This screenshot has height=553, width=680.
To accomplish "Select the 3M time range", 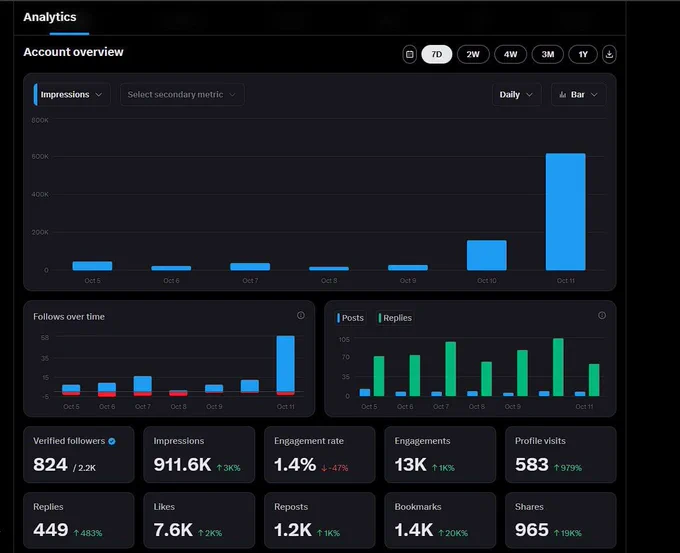I will tap(548, 54).
